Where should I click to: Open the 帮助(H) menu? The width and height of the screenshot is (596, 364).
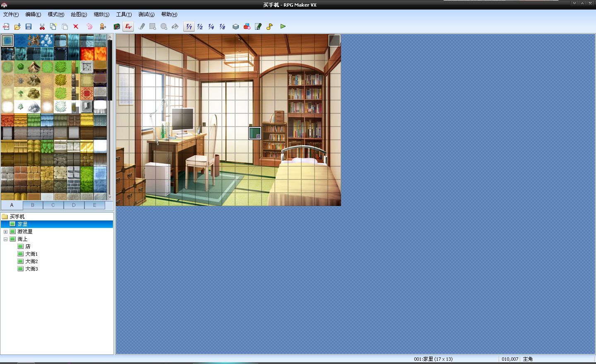[x=169, y=14]
